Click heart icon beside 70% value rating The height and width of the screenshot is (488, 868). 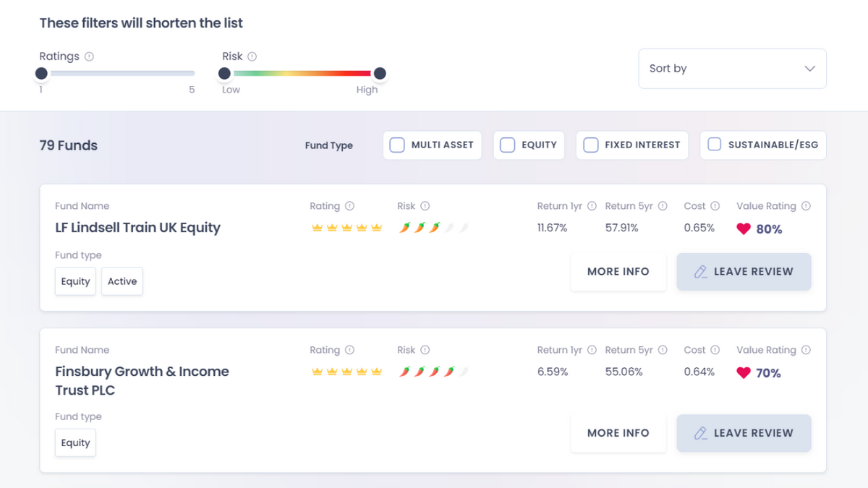[744, 373]
